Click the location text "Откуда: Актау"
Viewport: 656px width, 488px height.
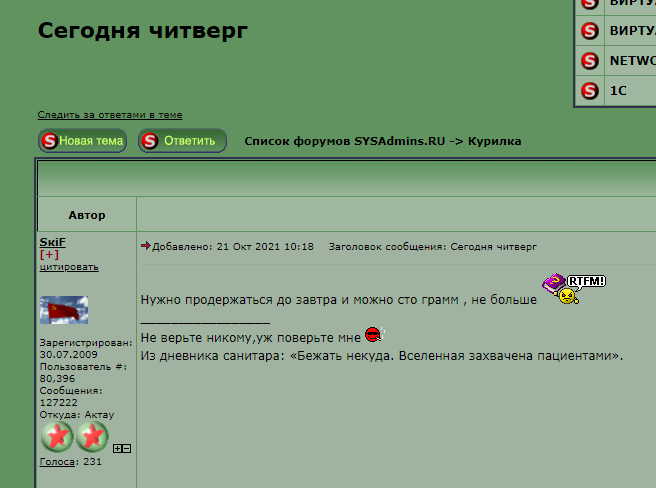click(77, 415)
